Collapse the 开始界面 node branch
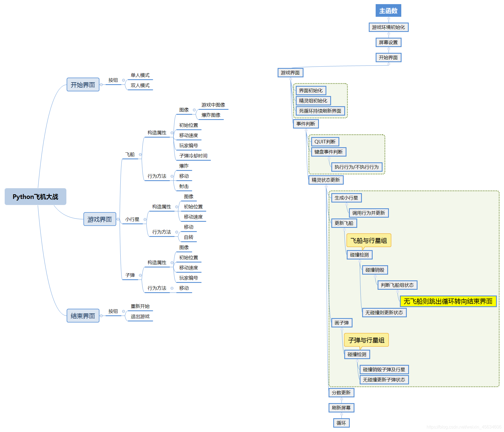504x432 pixels. click(x=101, y=85)
